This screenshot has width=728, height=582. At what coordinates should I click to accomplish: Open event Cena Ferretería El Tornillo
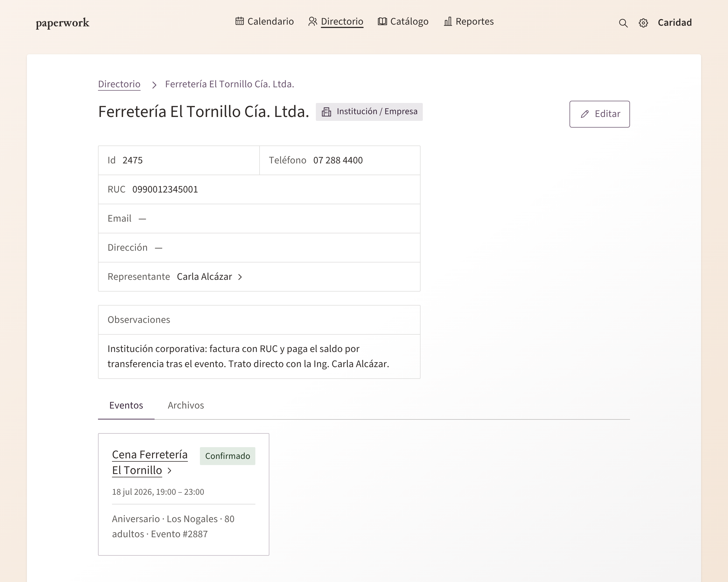pyautogui.click(x=150, y=463)
